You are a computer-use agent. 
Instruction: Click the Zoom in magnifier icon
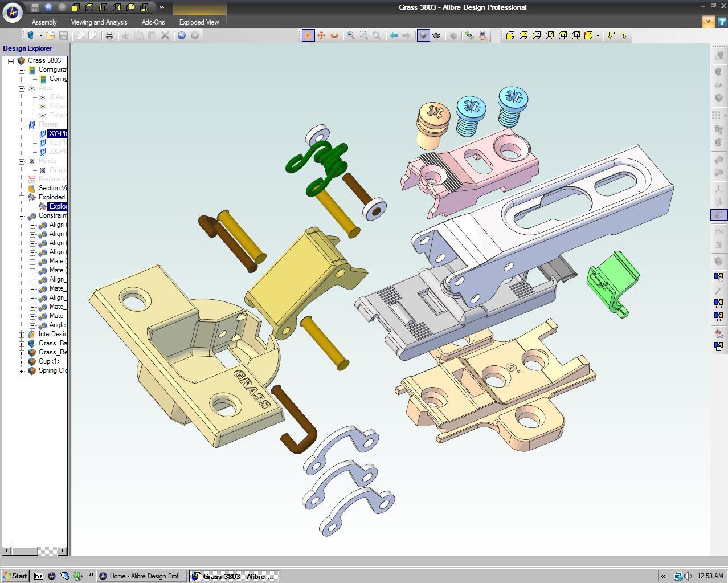[351, 35]
